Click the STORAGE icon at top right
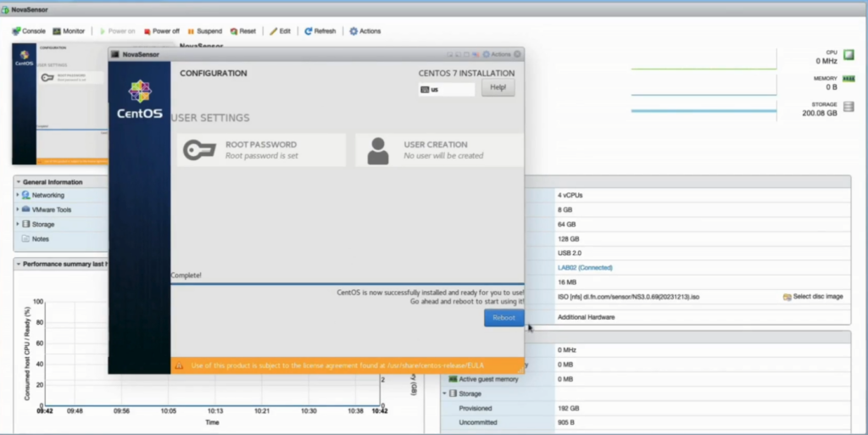Screen dimensions: 868x435 (849, 107)
